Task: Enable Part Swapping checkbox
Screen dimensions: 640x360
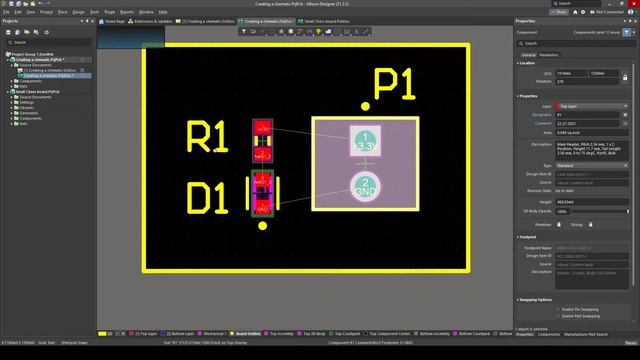Action: 558,316
